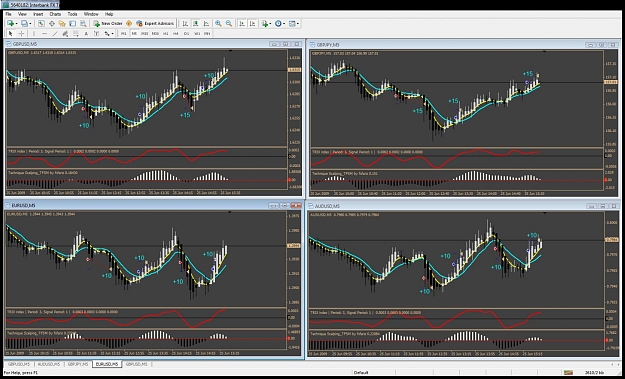Open the Profiles toolbar icon

pyautogui.click(x=24, y=24)
